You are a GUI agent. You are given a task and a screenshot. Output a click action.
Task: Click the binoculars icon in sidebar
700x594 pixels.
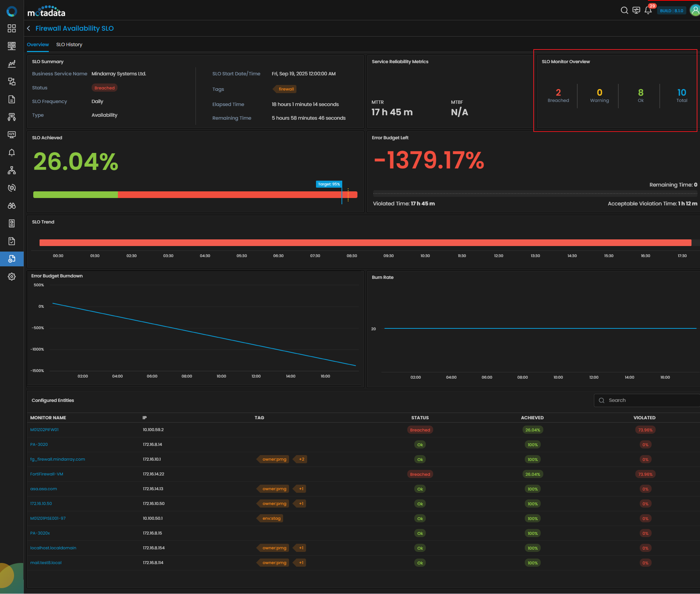[x=12, y=206]
